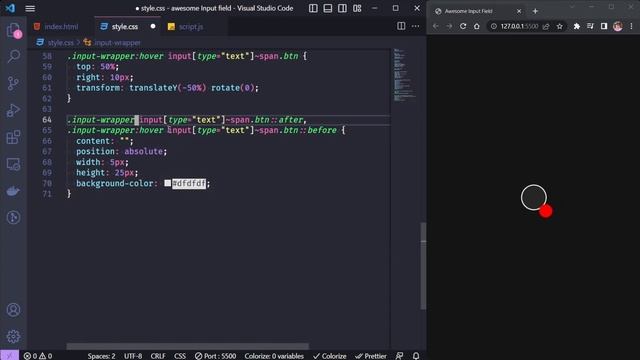Open Remote Explorer view

coord(13,164)
